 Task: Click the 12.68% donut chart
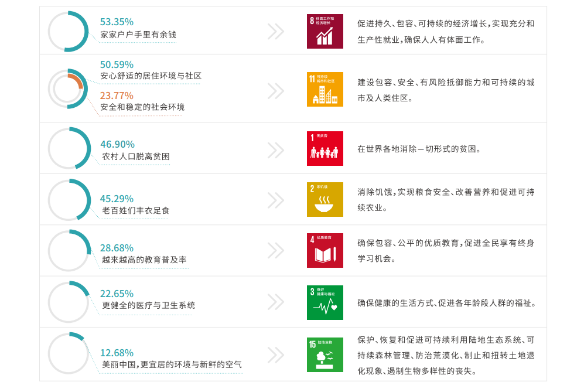68,353
